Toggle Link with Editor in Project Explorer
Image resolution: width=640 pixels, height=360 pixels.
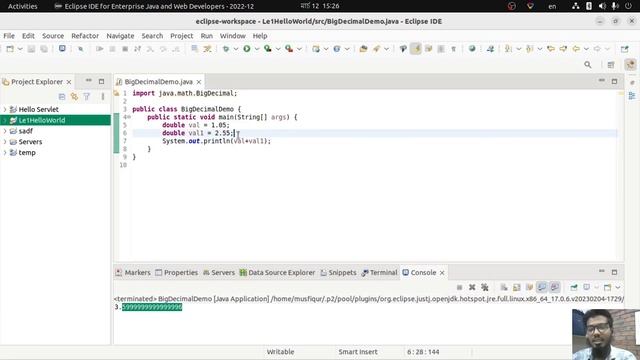coord(74,97)
